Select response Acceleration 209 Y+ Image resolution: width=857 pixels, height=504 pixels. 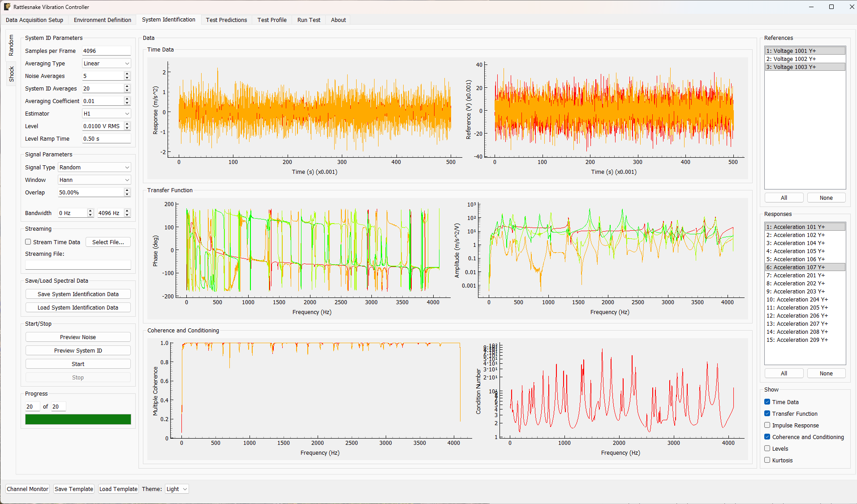pyautogui.click(x=805, y=340)
